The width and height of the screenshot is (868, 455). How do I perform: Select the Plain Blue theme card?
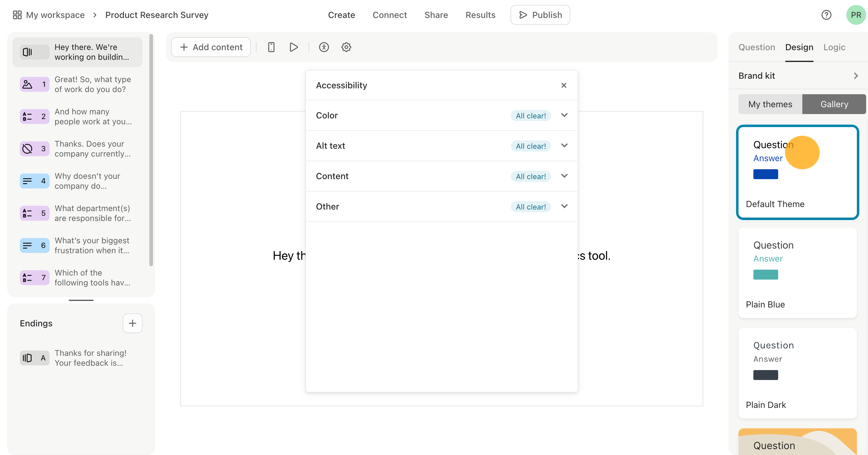pyautogui.click(x=797, y=273)
